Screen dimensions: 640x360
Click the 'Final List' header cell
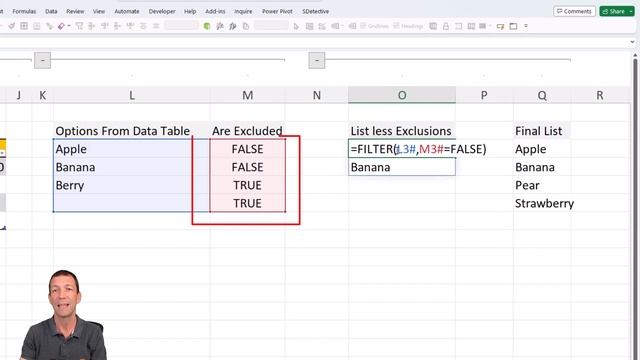(542, 131)
